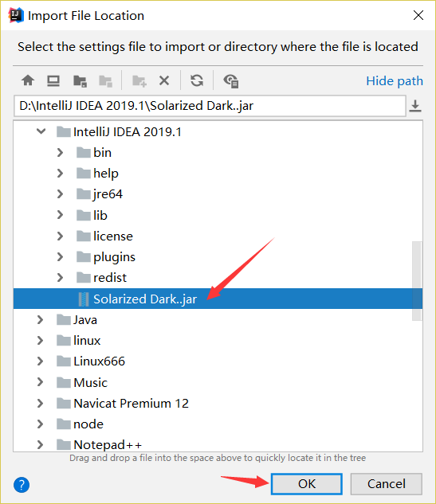
Task: Select the license folder row
Action: click(x=218, y=236)
